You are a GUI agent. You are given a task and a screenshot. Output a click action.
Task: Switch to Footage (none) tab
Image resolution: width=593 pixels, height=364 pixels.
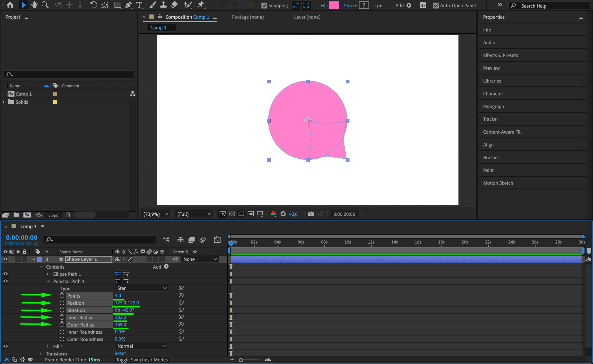click(248, 17)
